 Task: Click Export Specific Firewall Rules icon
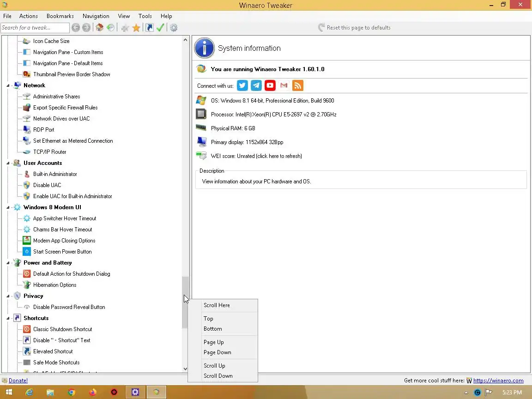pos(27,108)
